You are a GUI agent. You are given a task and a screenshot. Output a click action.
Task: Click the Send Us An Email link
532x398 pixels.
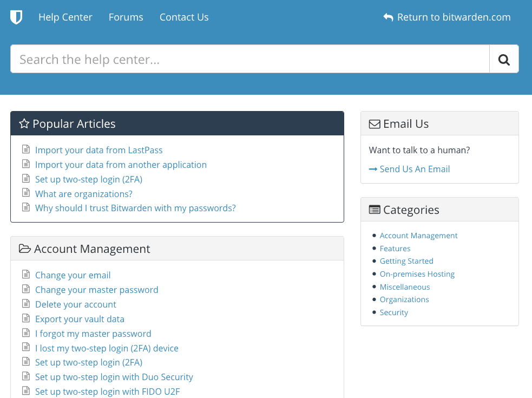[x=415, y=169]
